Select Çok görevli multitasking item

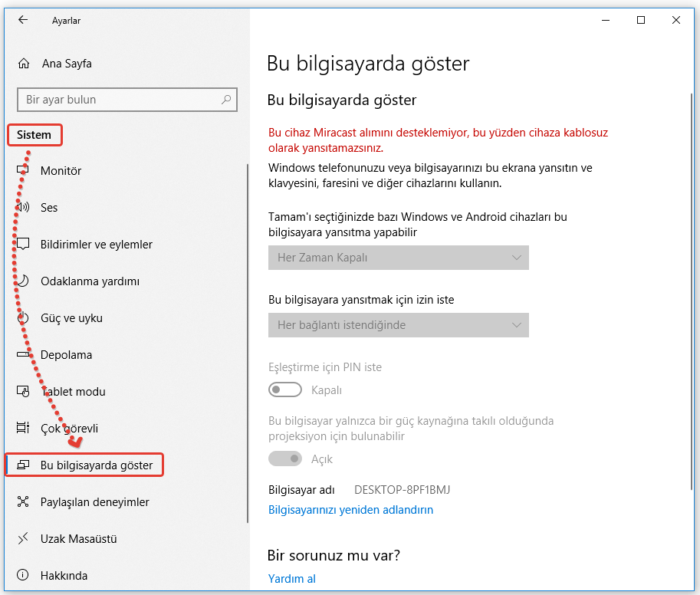pyautogui.click(x=69, y=428)
